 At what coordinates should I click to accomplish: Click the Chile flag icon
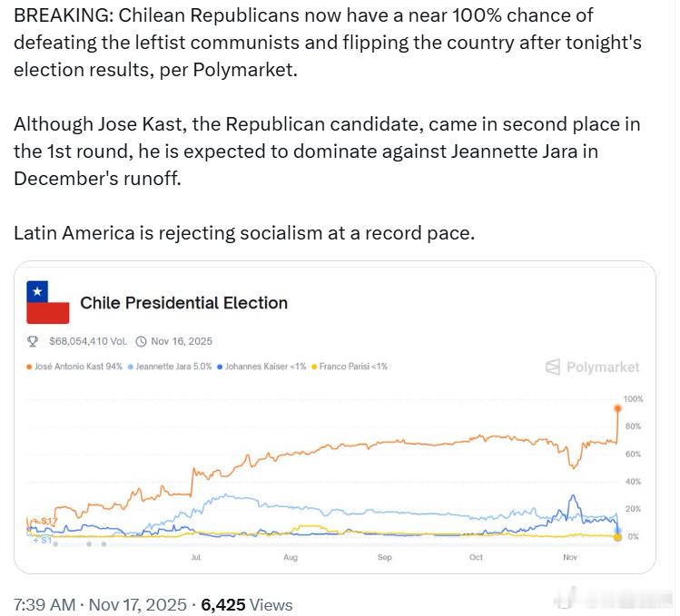tap(48, 302)
